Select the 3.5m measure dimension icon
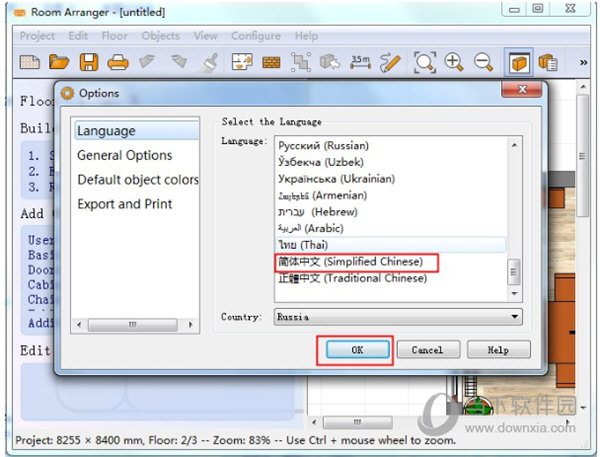Screen dimensions: 600x457 point(360,63)
